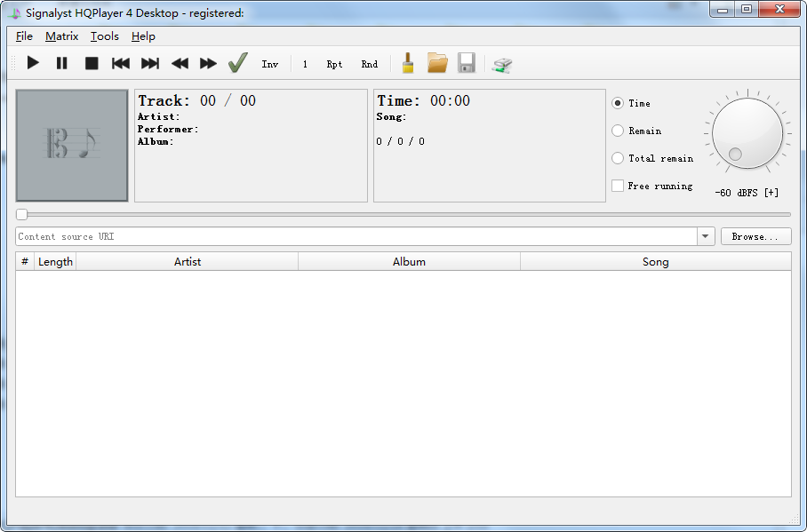Open a playlist with the folder icon
807x532 pixels.
437,63
